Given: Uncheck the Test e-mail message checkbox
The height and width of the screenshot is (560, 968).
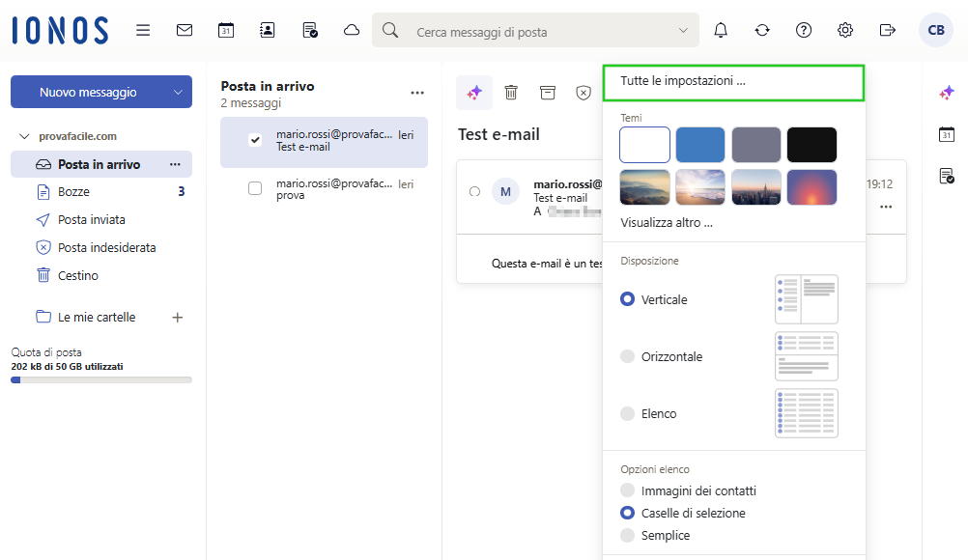Looking at the screenshot, I should [x=254, y=138].
